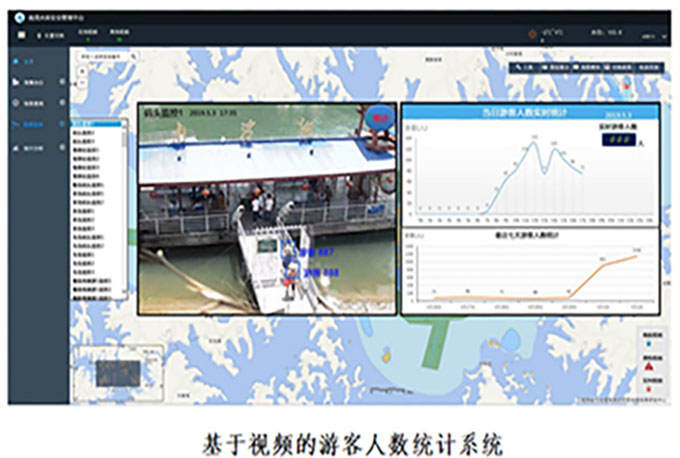Click the first top navigation tab with green indicator
The width and height of the screenshot is (680, 458).
(86, 34)
